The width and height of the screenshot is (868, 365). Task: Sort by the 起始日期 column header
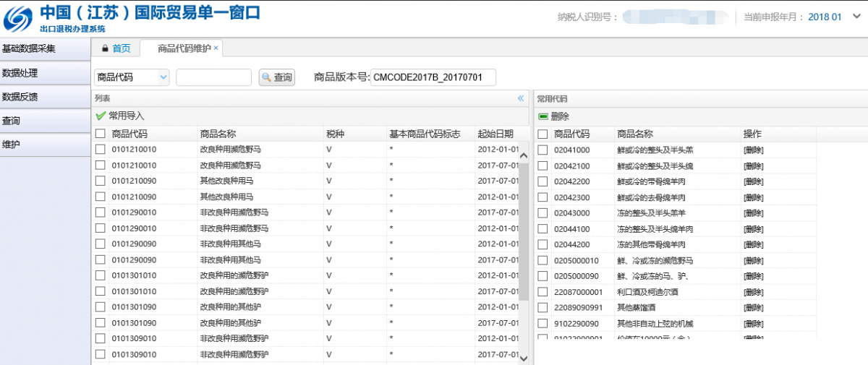tap(495, 134)
